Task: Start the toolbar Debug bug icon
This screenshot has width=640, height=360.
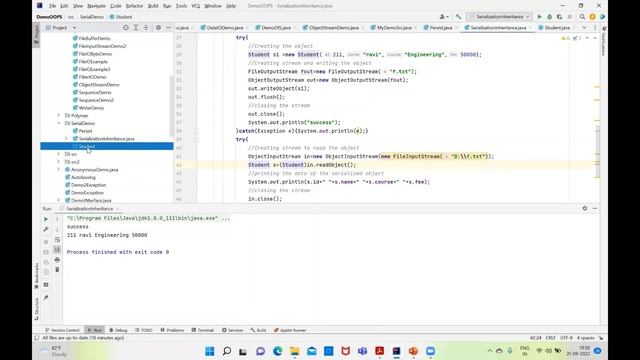Action: pyautogui.click(x=549, y=17)
